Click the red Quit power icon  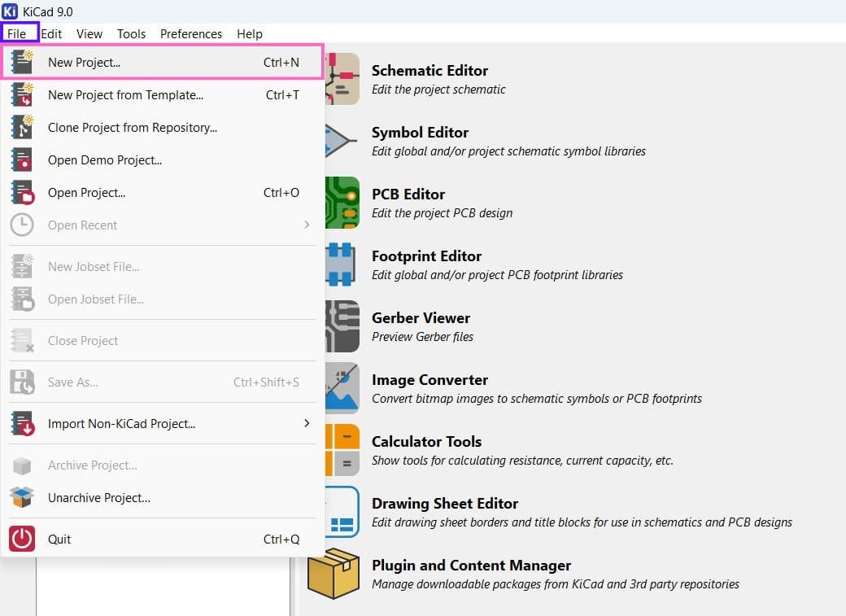pyautogui.click(x=22, y=539)
